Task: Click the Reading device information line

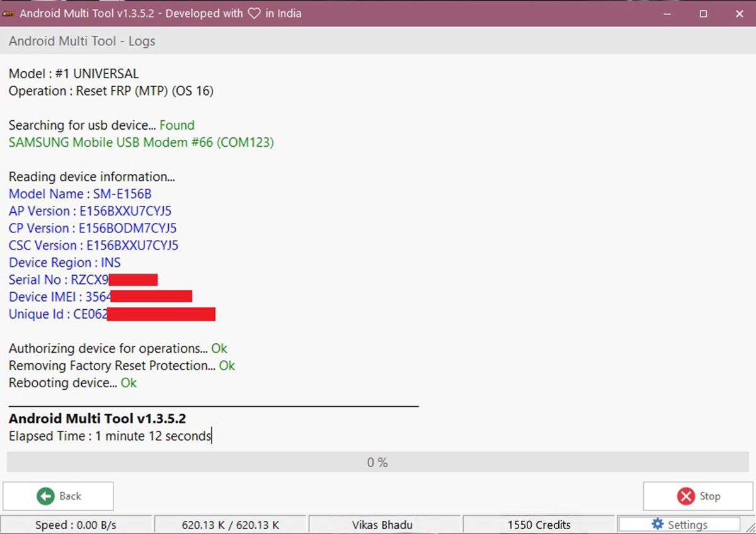Action: click(92, 177)
